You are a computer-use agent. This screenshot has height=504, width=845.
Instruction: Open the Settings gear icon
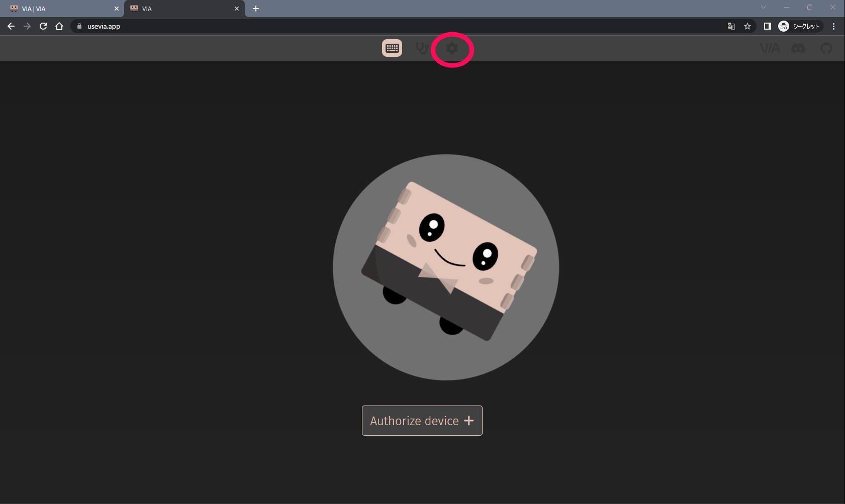point(452,48)
